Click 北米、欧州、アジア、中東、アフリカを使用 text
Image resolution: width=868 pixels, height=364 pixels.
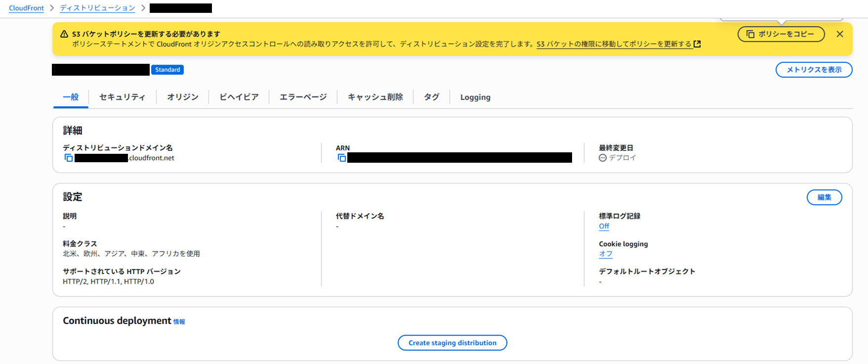pos(131,254)
